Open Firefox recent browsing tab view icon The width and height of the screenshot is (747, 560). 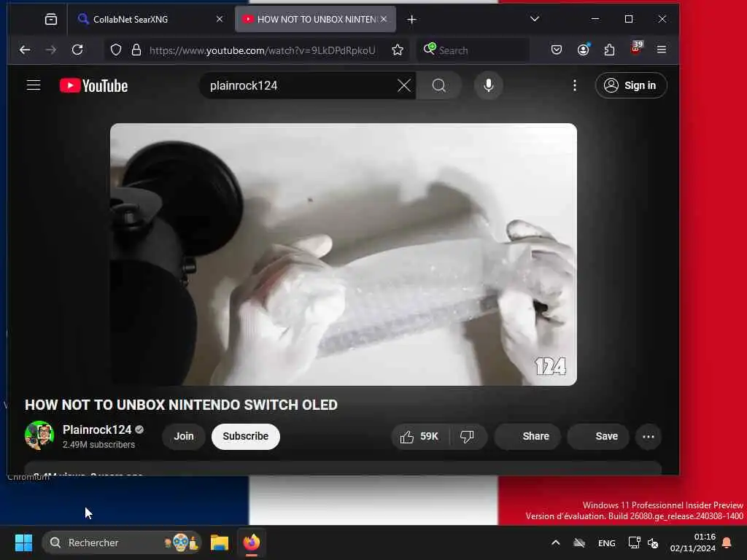point(51,20)
